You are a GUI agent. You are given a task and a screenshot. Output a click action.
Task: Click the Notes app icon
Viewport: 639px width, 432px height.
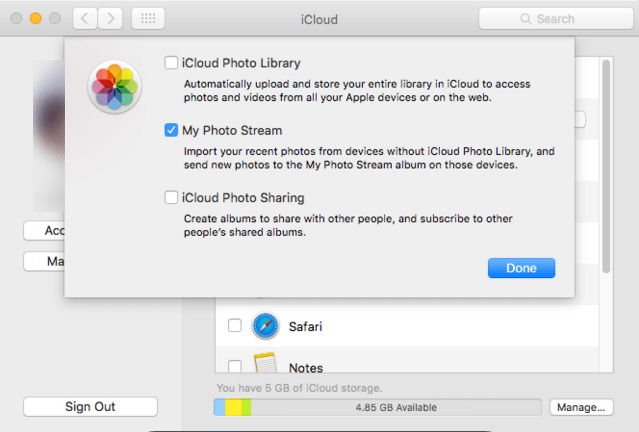[x=265, y=363]
